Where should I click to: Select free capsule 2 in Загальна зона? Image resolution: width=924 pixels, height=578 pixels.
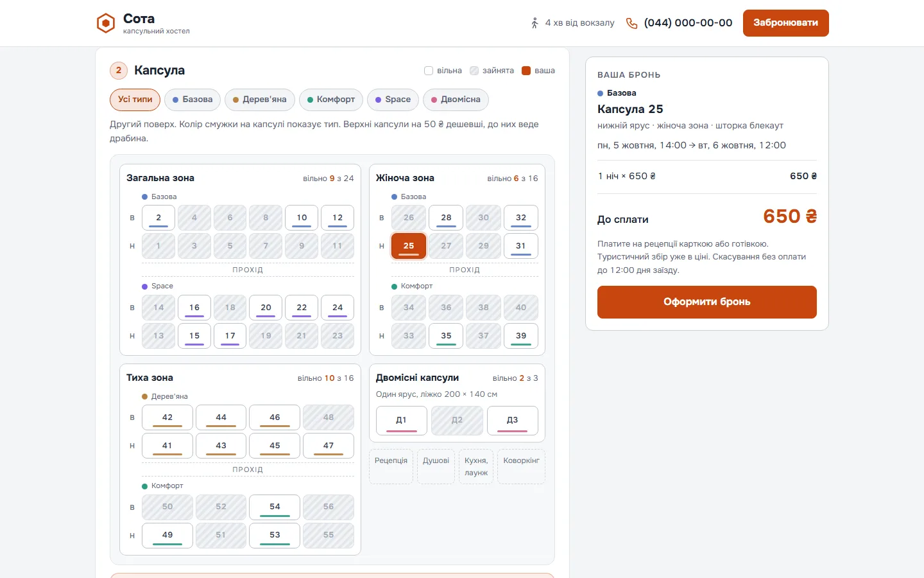point(158,218)
